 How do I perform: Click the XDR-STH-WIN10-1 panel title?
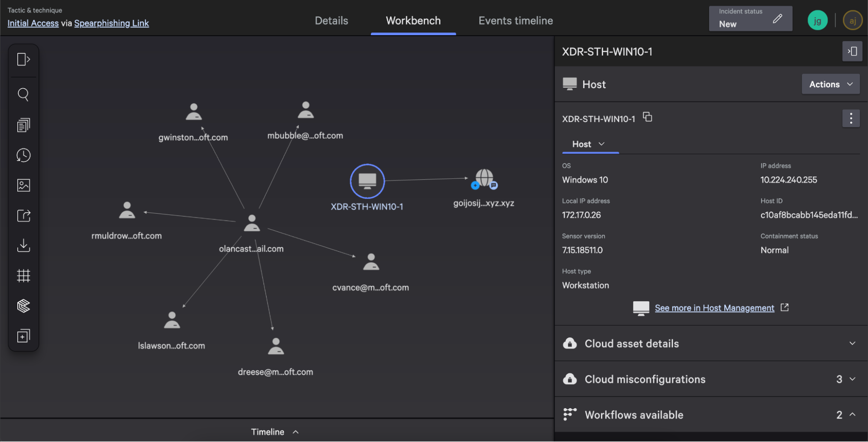[607, 52]
